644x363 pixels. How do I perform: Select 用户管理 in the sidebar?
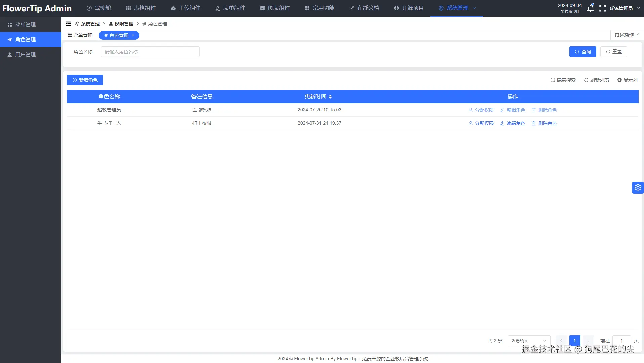tap(31, 54)
